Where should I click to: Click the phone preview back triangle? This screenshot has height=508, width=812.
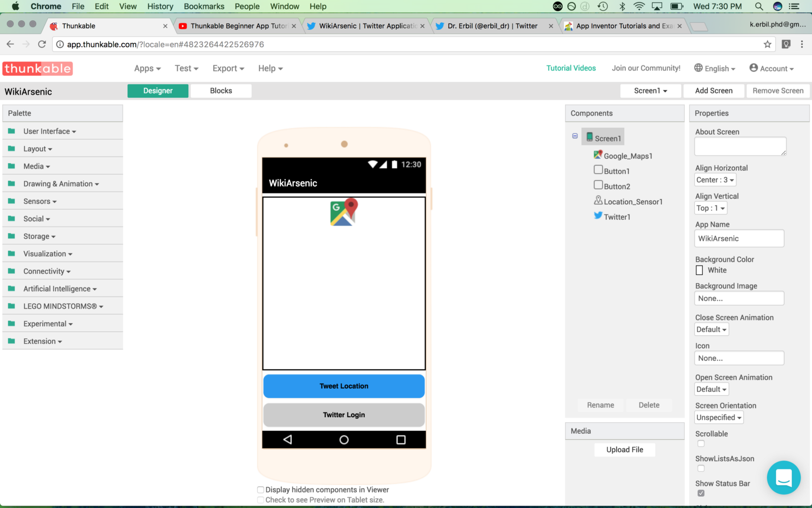pyautogui.click(x=288, y=439)
